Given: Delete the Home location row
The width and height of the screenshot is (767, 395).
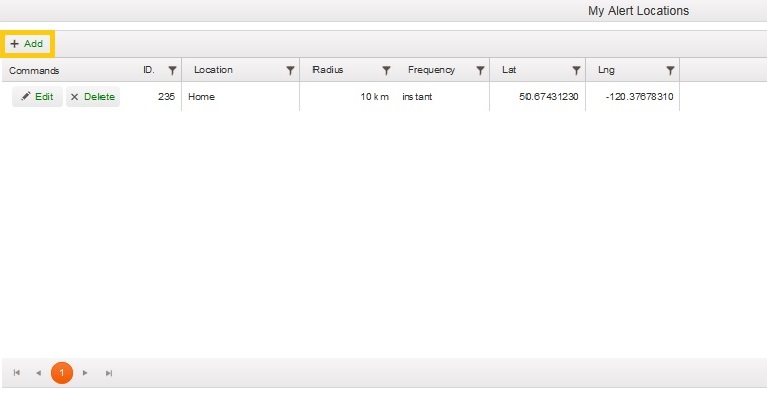Looking at the screenshot, I should pos(93,97).
